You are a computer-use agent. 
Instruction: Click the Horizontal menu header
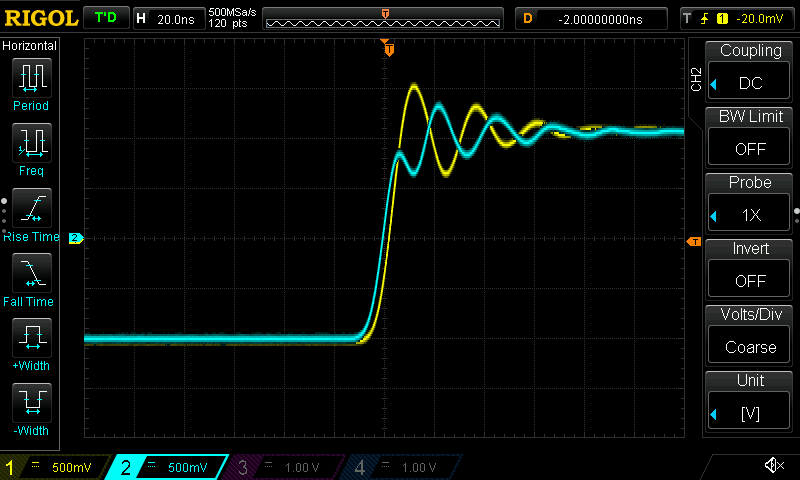click(x=30, y=46)
